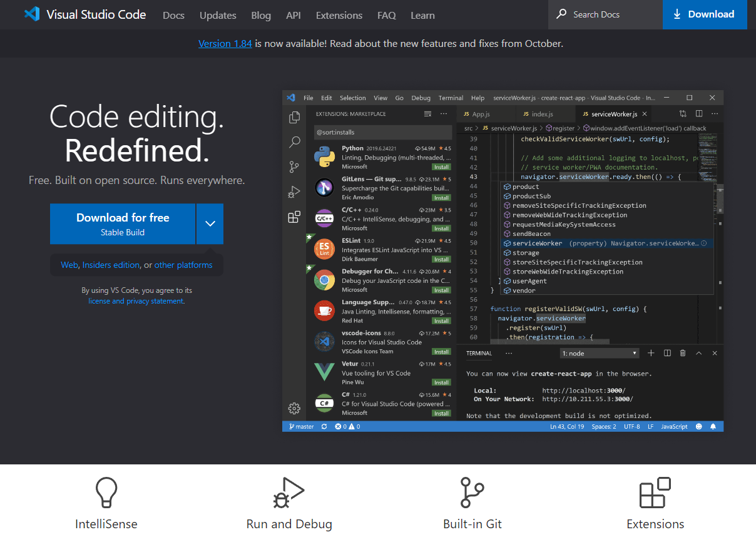Open the File menu
This screenshot has width=756, height=542.
click(x=309, y=98)
